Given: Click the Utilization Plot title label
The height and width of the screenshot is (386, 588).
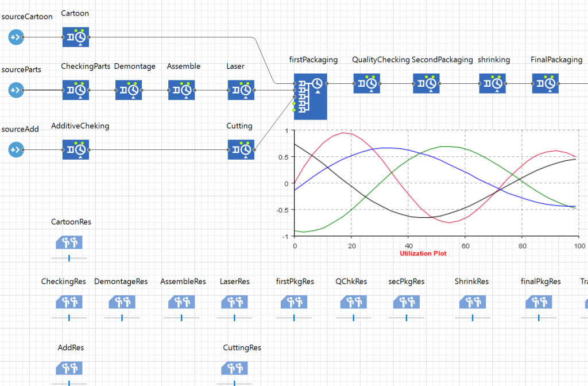Looking at the screenshot, I should coord(423,253).
